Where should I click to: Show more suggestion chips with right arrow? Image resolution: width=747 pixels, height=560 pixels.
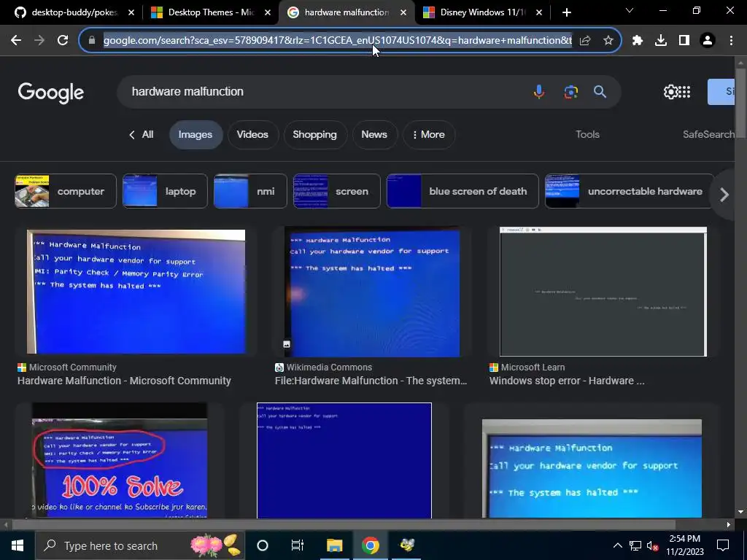(724, 194)
